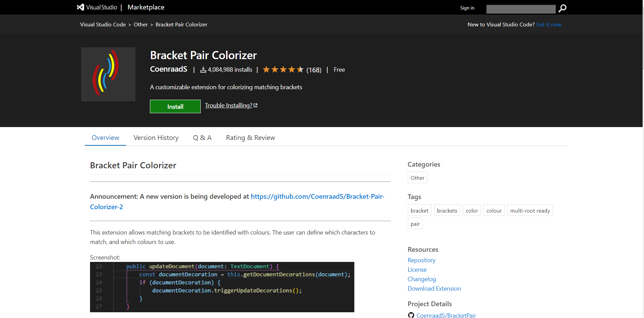Open the Changelog link

[422, 279]
